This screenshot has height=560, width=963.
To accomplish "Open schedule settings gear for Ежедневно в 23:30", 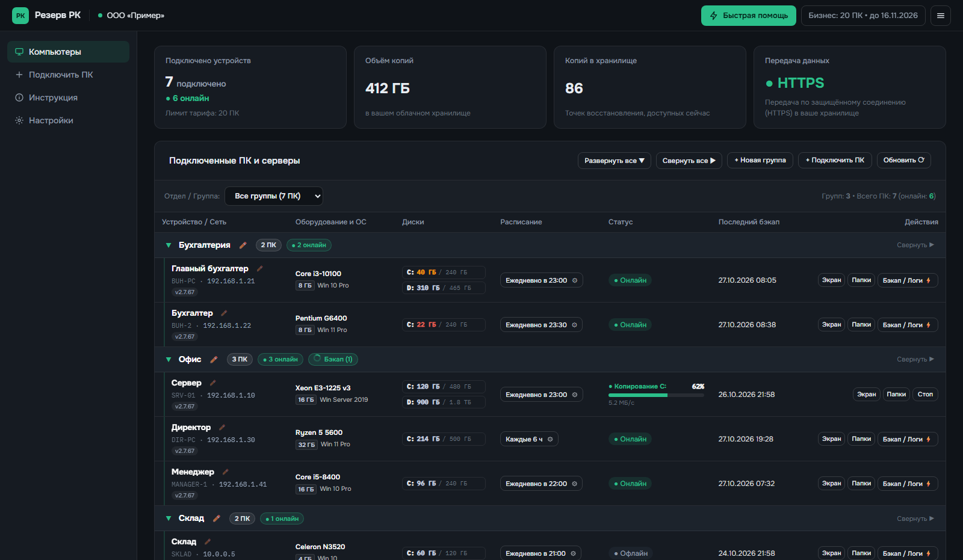I will click(x=574, y=325).
